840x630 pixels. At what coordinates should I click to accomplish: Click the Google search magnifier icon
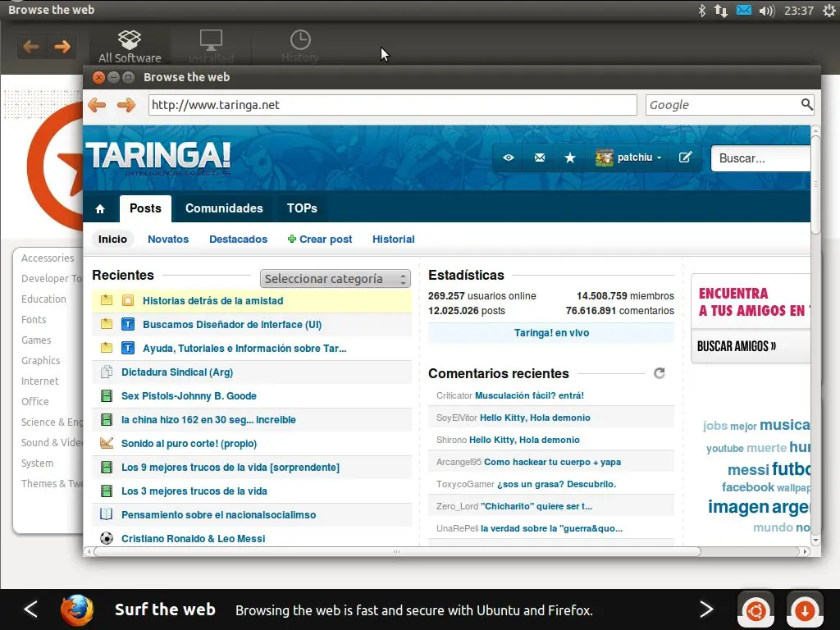point(807,104)
